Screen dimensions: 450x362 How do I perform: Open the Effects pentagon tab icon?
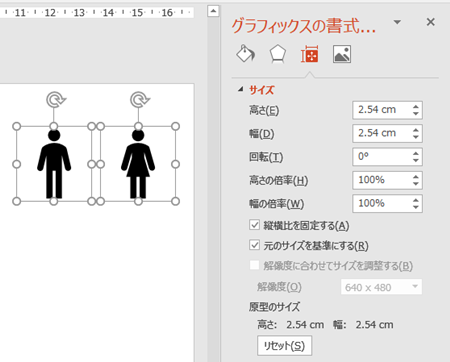(x=278, y=54)
